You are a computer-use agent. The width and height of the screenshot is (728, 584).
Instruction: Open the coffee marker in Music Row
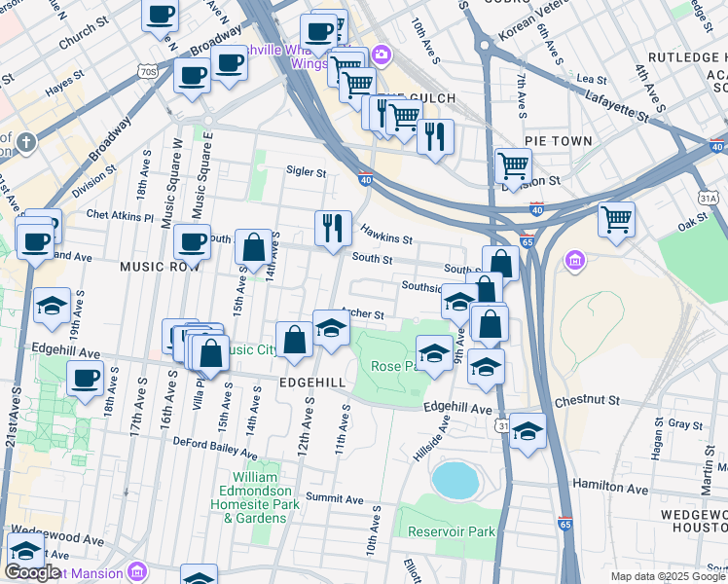point(192,240)
